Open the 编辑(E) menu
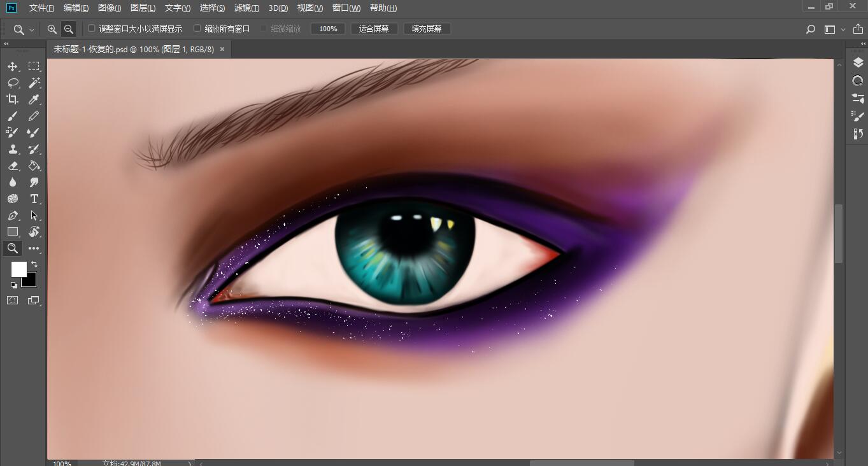Viewport: 868px width, 466px height. click(x=76, y=8)
